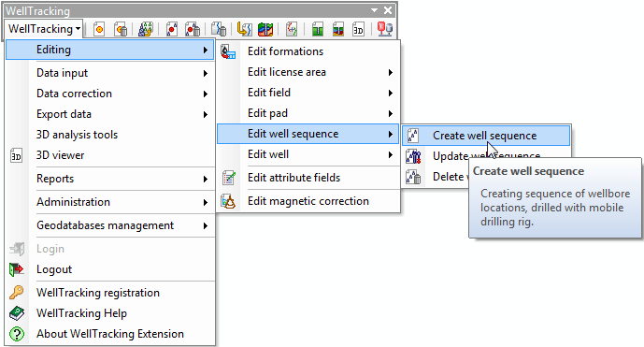Choose Logout menu entry
The width and height of the screenshot is (644, 347).
point(110,269)
